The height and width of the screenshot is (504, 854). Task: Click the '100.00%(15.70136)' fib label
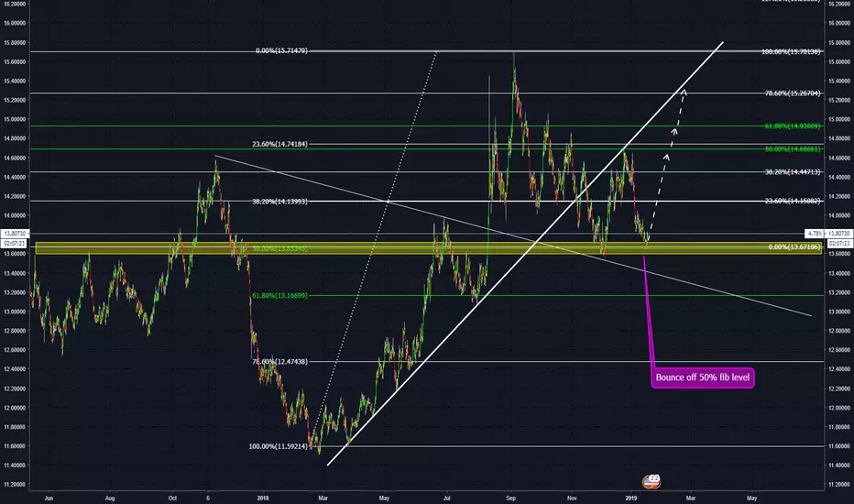[792, 51]
